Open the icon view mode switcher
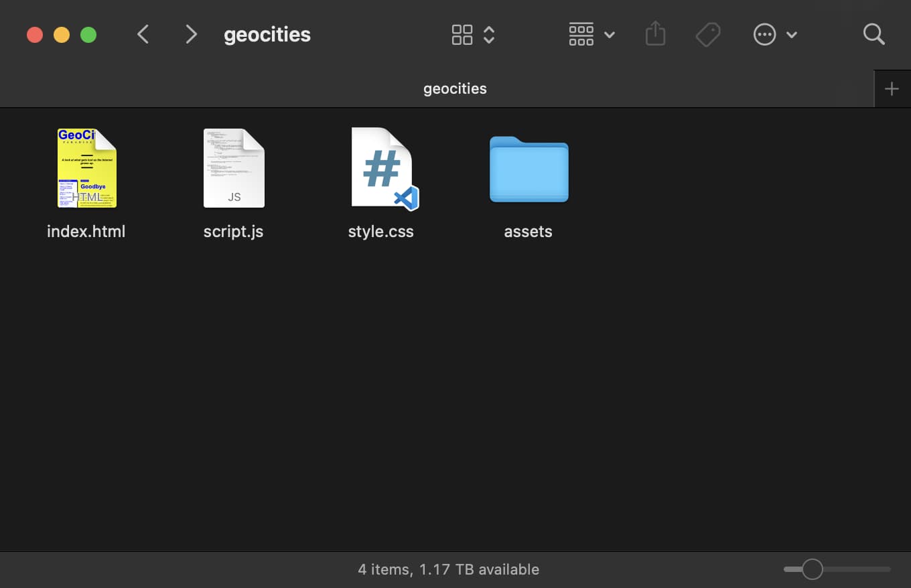 tap(473, 34)
